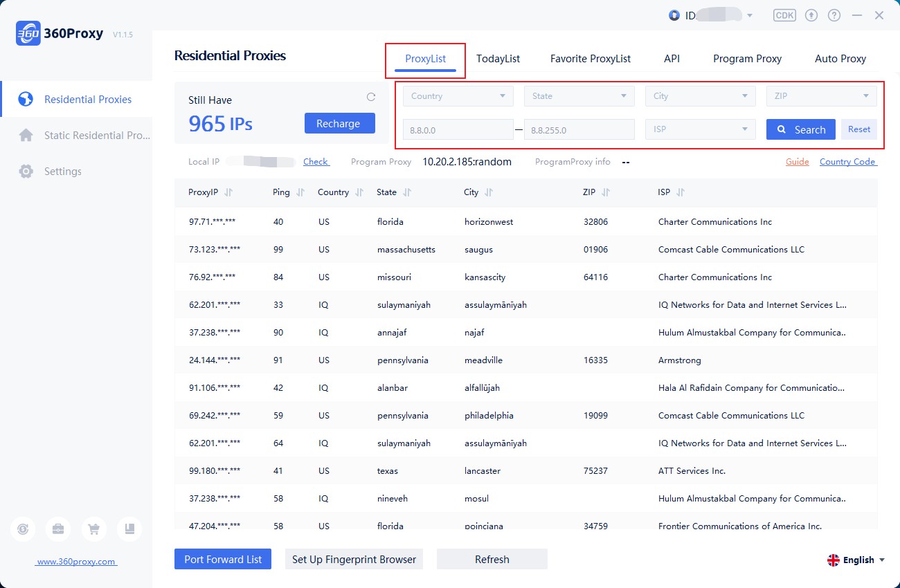Viewport: 900px width, 588px height.
Task: Open the State filter dropdown
Action: [x=579, y=96]
